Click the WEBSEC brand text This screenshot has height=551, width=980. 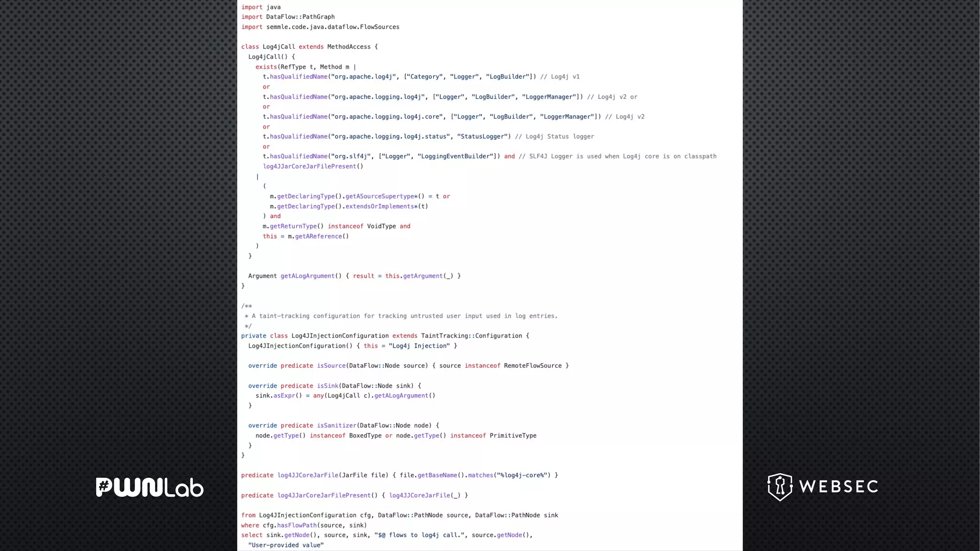(x=838, y=487)
